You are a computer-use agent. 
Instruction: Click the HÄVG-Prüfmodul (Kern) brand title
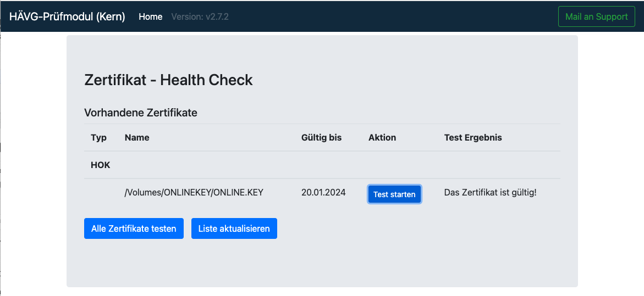point(67,17)
